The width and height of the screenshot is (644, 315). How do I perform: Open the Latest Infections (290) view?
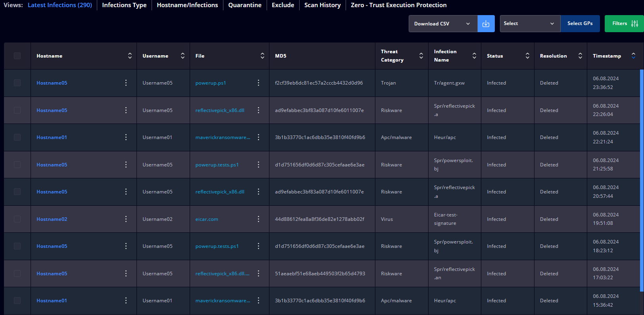coord(60,5)
